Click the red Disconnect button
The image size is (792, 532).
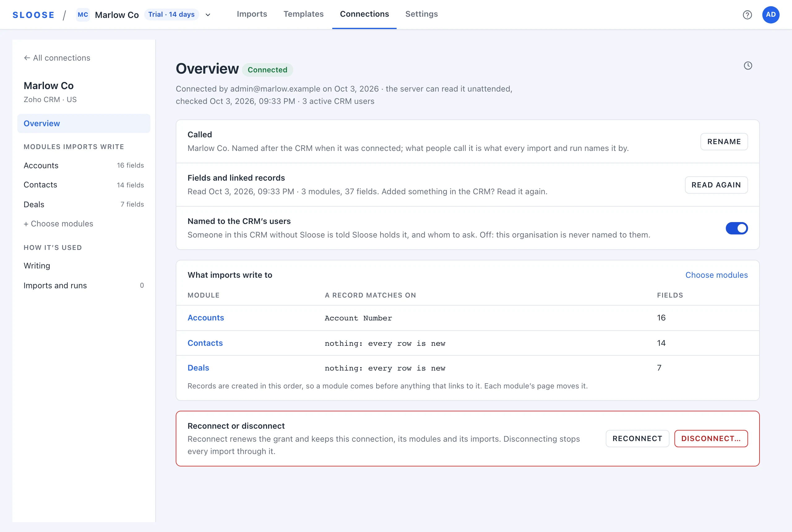711,439
